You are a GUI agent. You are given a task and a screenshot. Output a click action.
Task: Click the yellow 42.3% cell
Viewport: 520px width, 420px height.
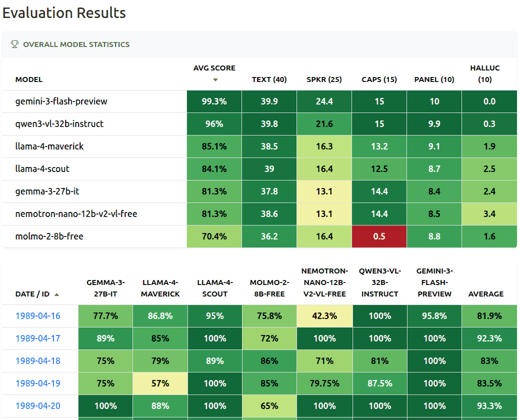[324, 316]
